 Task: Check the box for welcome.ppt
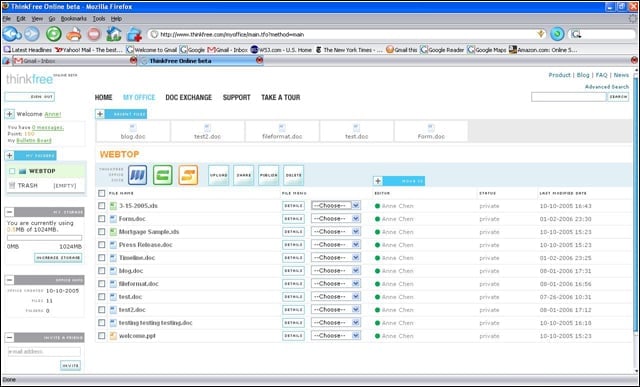pyautogui.click(x=102, y=336)
